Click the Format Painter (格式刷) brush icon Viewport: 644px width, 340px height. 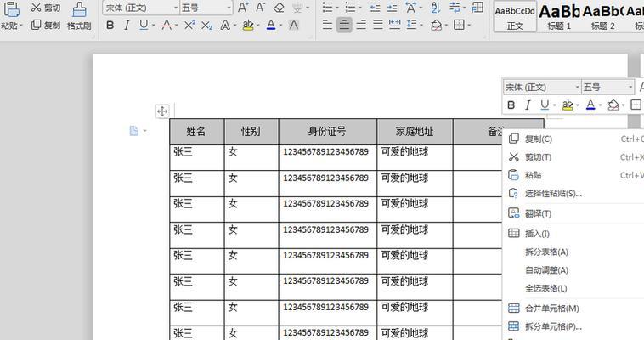coord(79,9)
